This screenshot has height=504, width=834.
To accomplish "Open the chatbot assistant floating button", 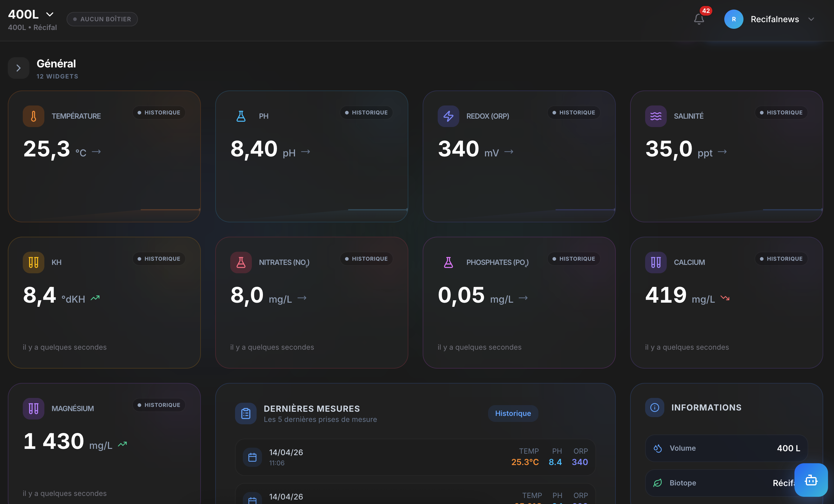I will [x=811, y=480].
